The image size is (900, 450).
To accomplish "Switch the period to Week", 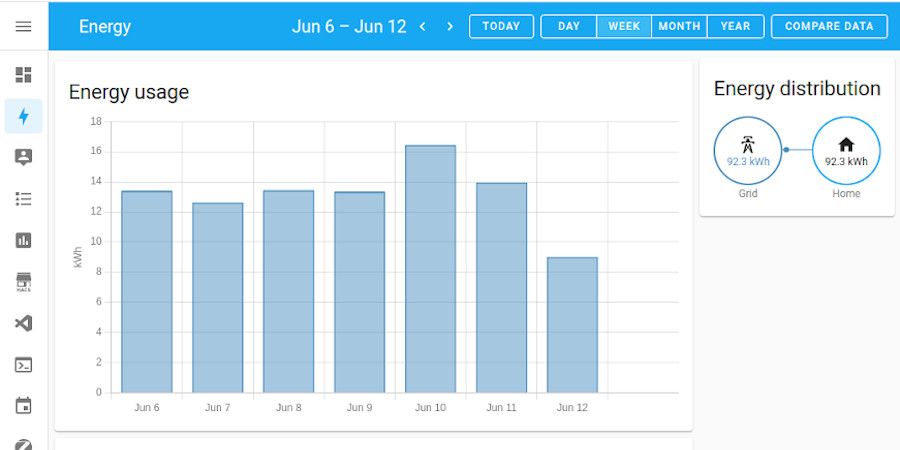I will pos(624,26).
